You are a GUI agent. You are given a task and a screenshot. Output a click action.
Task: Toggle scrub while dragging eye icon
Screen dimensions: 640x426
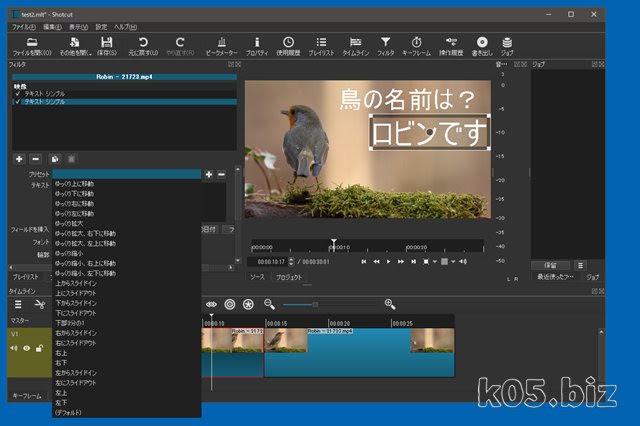(x=211, y=304)
